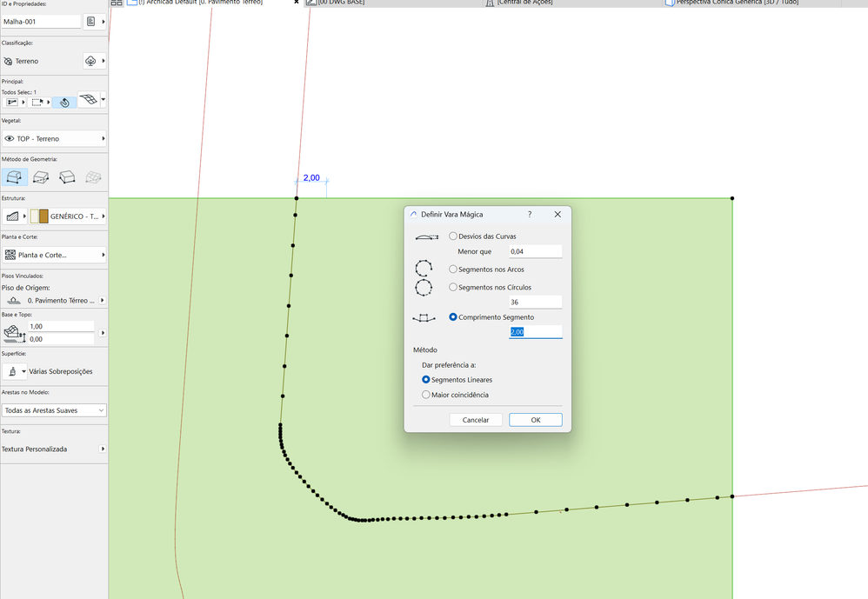Select Maior coincidência method option
Screen dimensions: 868x599
[425, 395]
